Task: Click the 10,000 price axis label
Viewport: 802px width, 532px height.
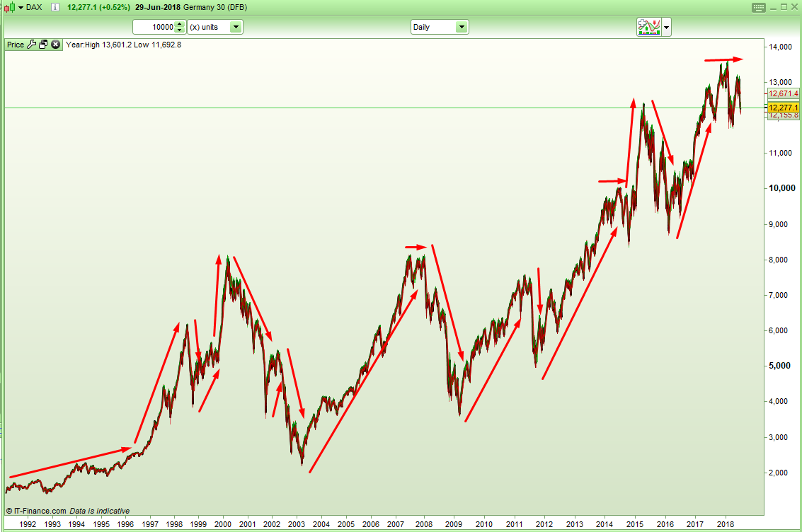Action: tap(782, 188)
